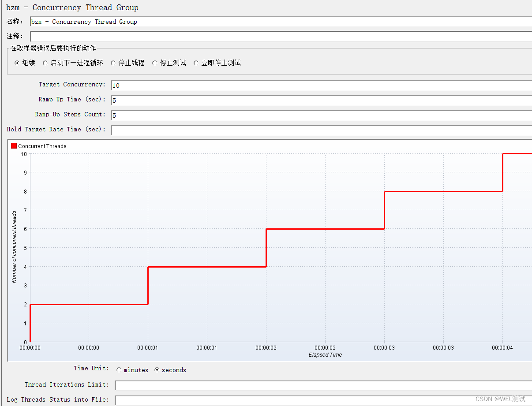
Task: Focus the Target Concurrency field
Action: 322,86
